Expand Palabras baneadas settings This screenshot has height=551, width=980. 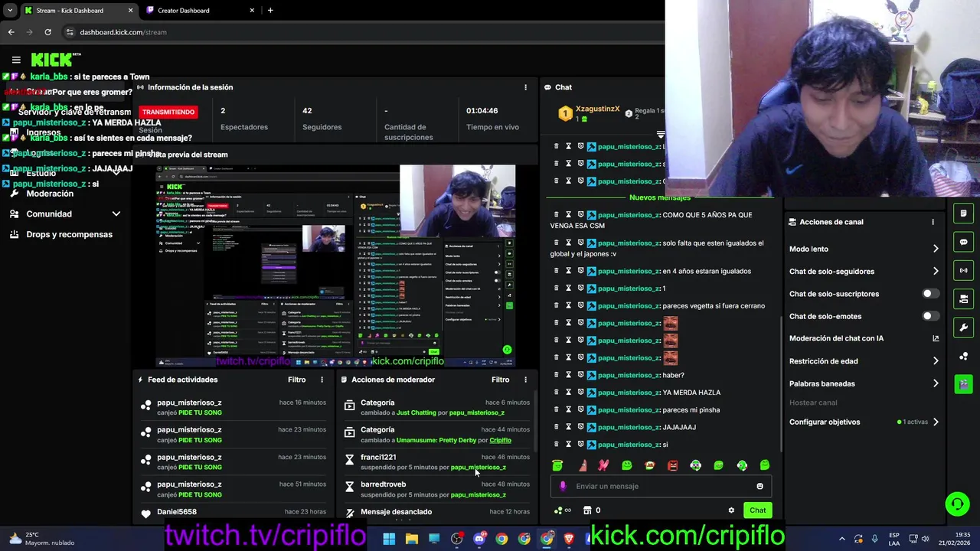click(936, 383)
